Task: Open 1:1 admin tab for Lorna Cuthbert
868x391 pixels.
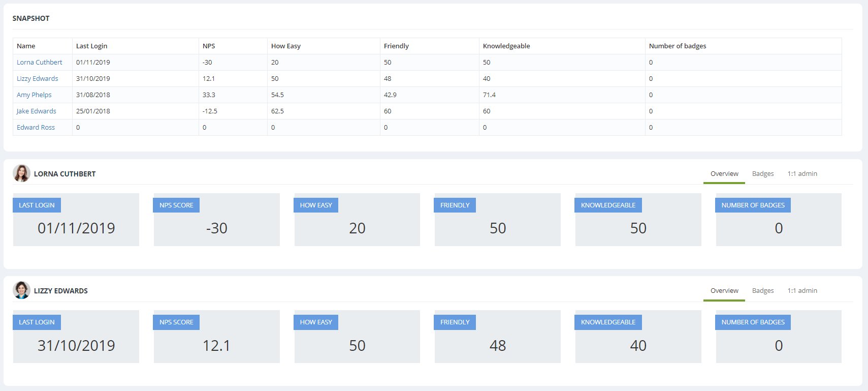Action: (x=802, y=174)
